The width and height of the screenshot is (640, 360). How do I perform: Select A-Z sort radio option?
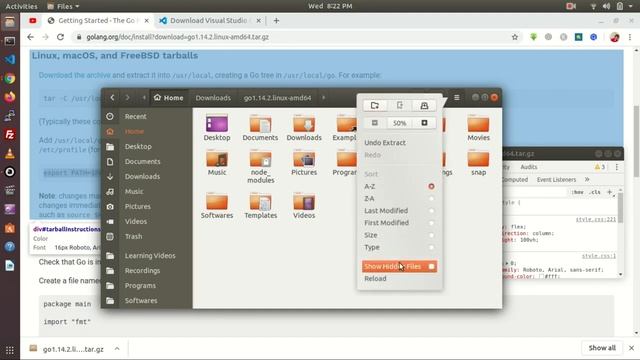pos(431,187)
